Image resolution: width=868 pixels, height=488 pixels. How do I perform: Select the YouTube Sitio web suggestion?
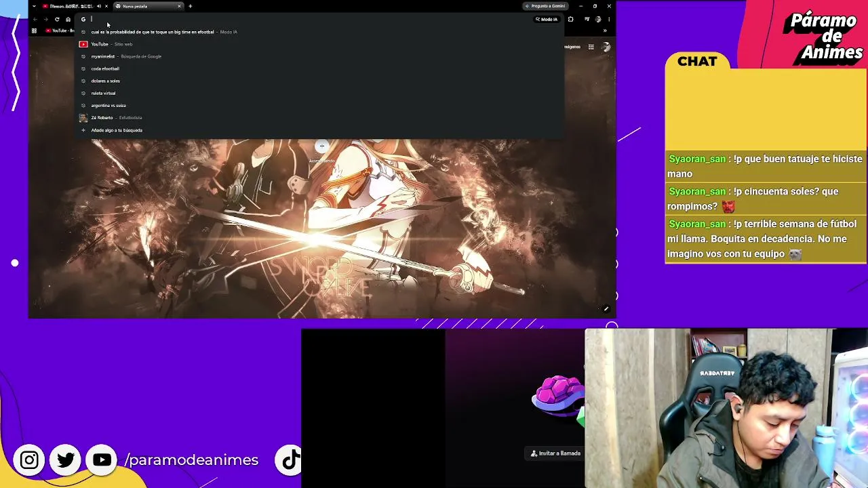pos(319,44)
